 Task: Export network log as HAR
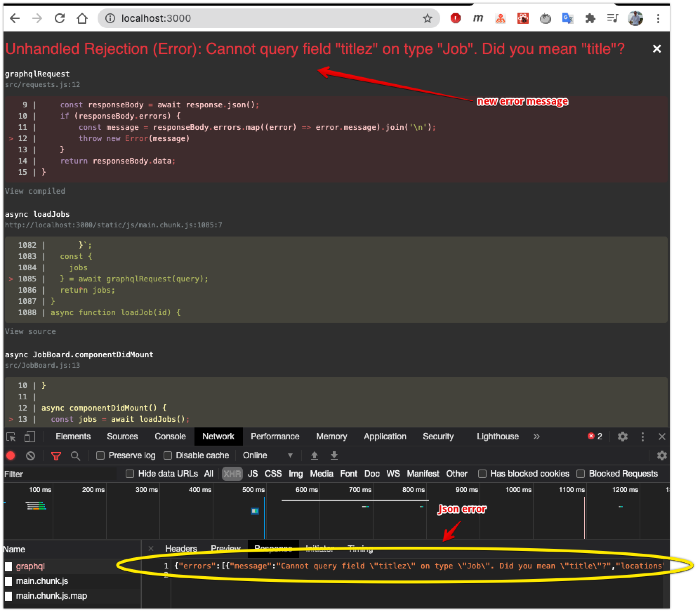coord(334,455)
